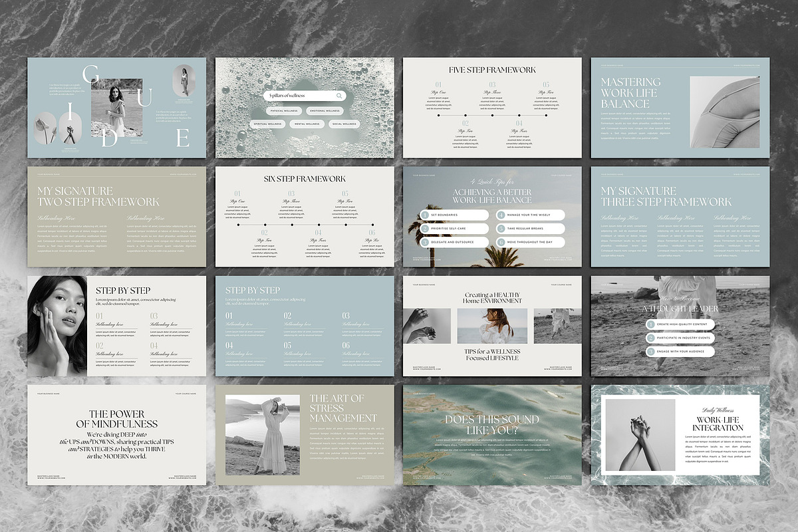Click the 'A Thought Leader' heading

pos(680,309)
